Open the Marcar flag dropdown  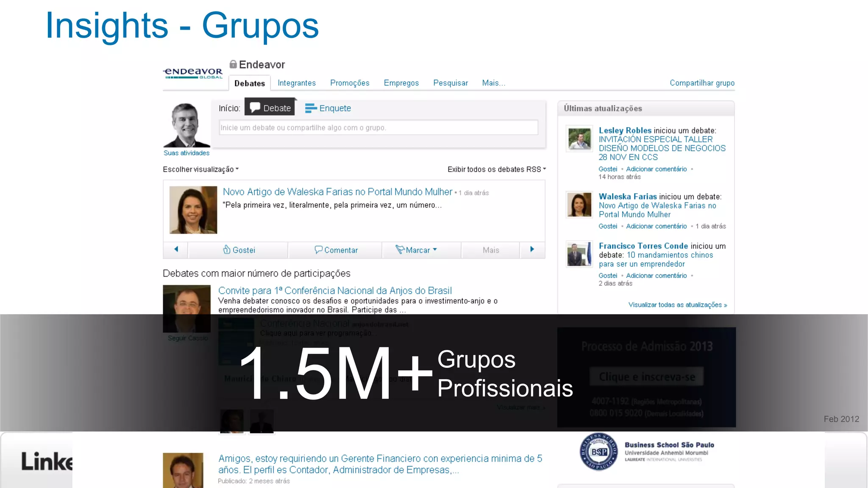pos(416,250)
